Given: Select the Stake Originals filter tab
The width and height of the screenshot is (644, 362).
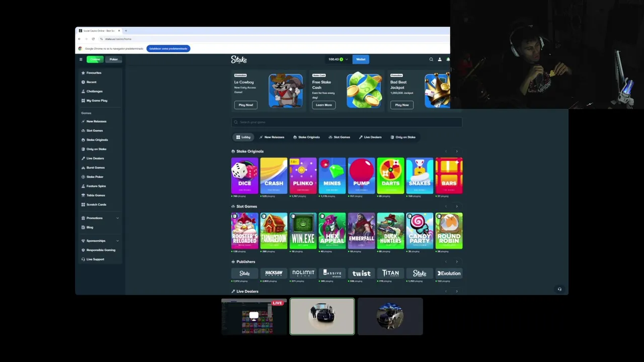Looking at the screenshot, I should coord(306,137).
